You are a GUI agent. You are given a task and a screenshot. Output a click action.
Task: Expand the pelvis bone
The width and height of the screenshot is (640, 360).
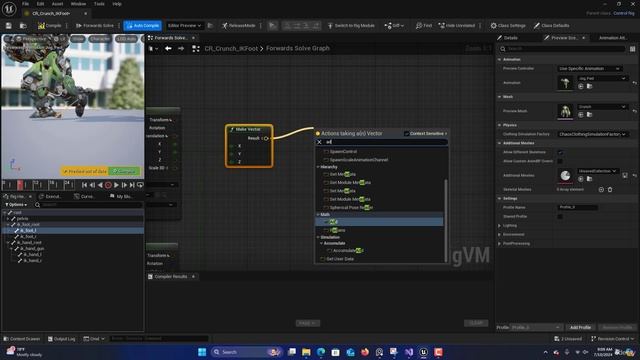8,218
